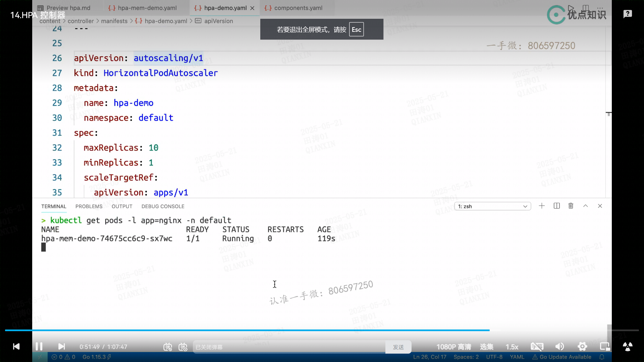The height and width of the screenshot is (362, 644).
Task: Open danmaku settings icon
Action: (x=183, y=347)
